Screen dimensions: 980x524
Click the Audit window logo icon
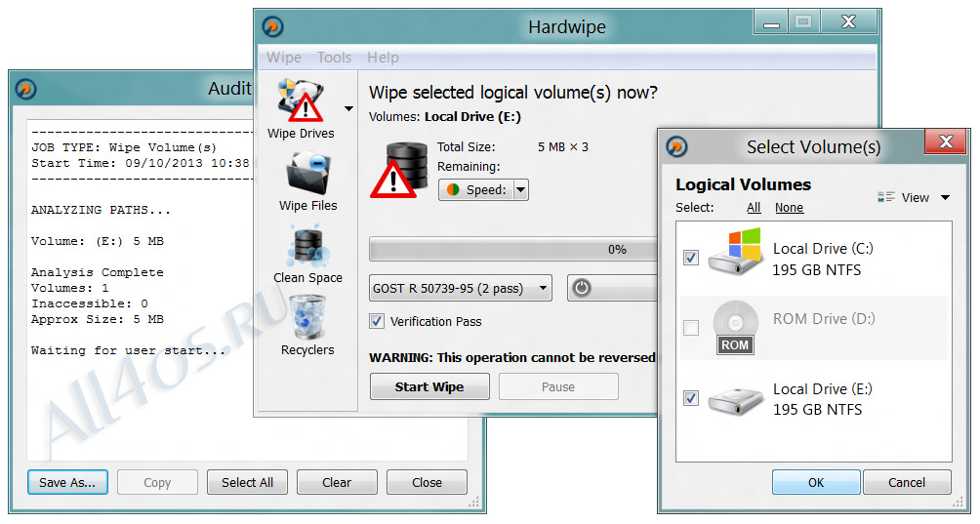(x=25, y=89)
